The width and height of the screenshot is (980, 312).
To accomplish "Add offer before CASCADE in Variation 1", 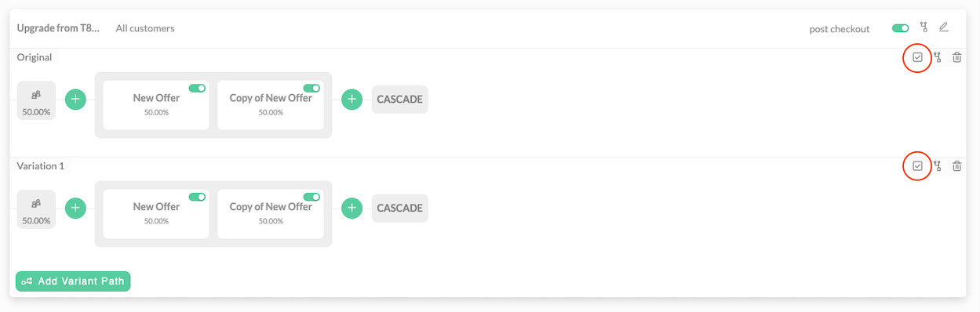I will 352,209.
